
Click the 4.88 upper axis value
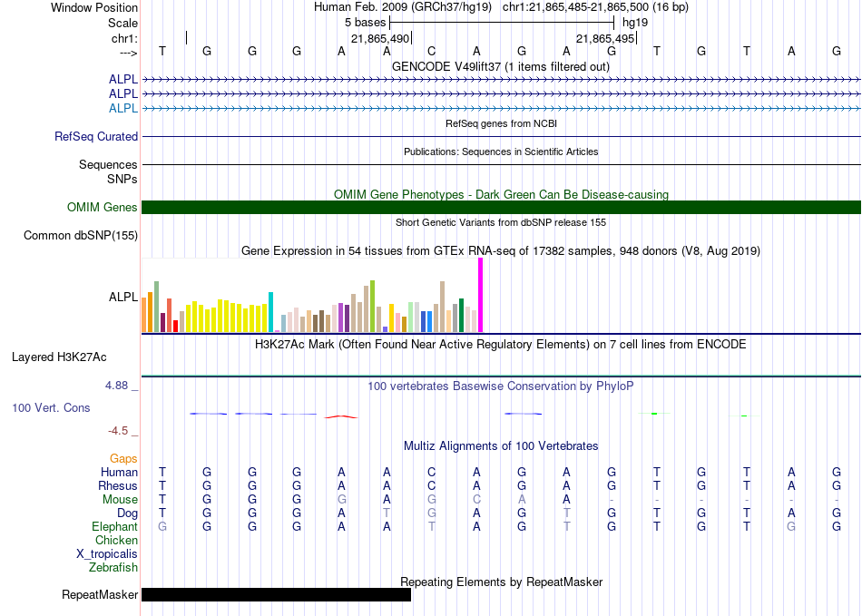pyautogui.click(x=116, y=386)
